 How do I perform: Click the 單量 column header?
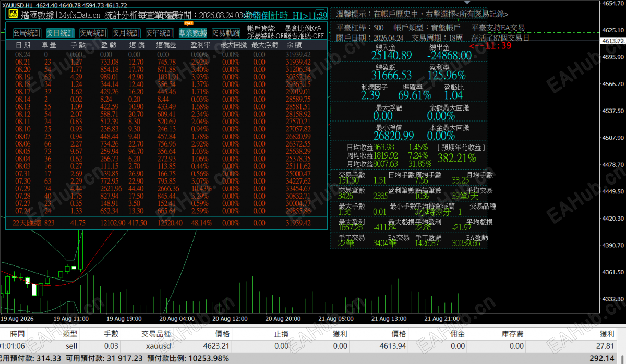(49, 45)
